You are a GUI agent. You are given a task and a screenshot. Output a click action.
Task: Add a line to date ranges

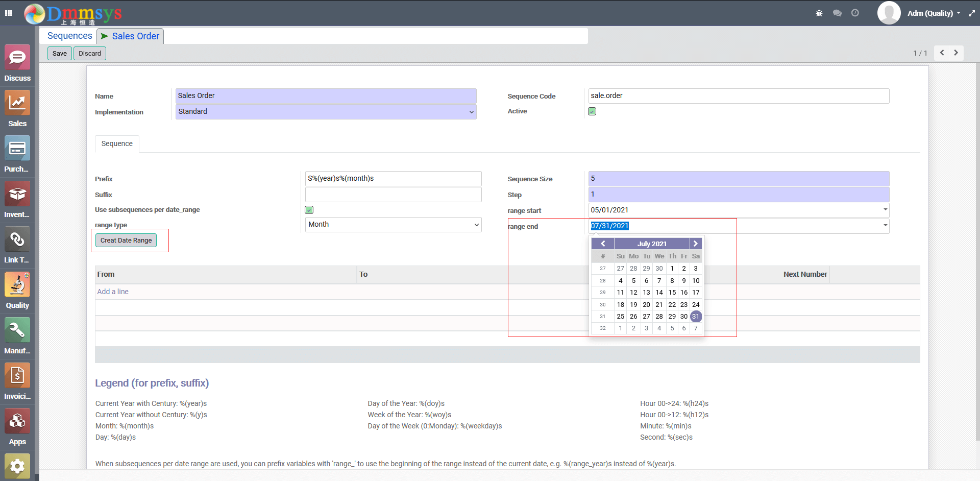[113, 292]
